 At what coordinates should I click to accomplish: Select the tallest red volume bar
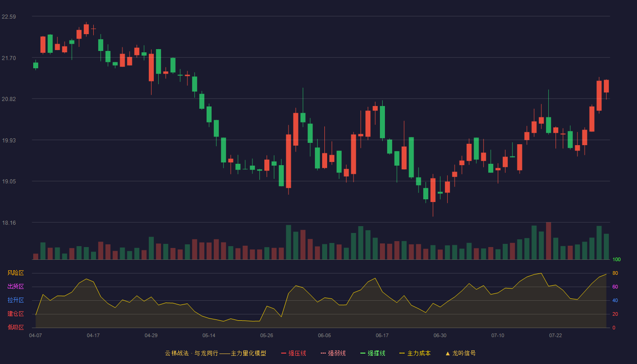548,241
